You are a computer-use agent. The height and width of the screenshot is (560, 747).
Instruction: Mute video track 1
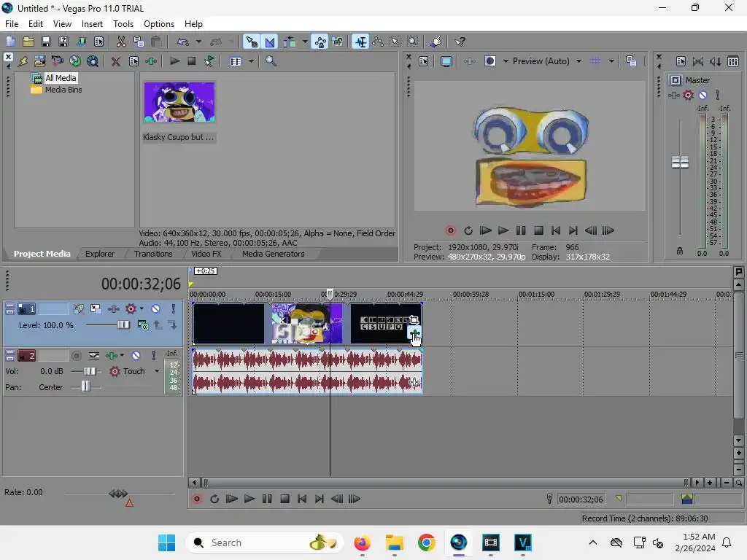coord(156,308)
